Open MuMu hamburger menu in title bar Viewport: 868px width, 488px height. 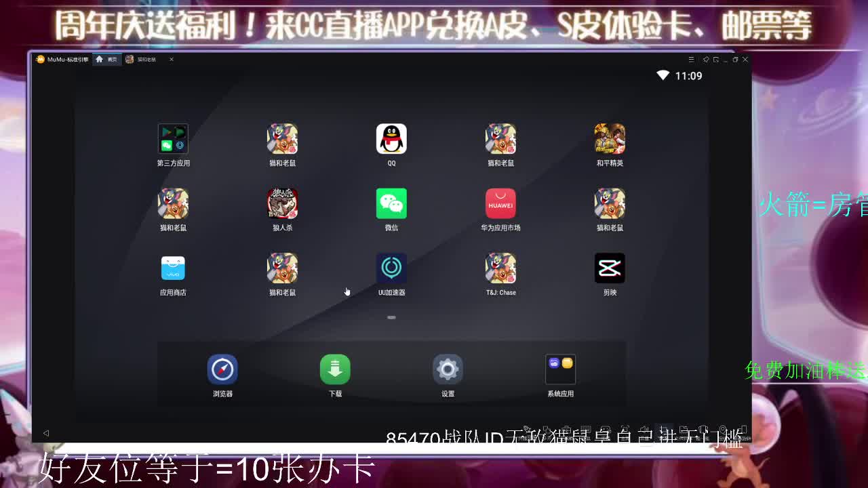click(691, 60)
